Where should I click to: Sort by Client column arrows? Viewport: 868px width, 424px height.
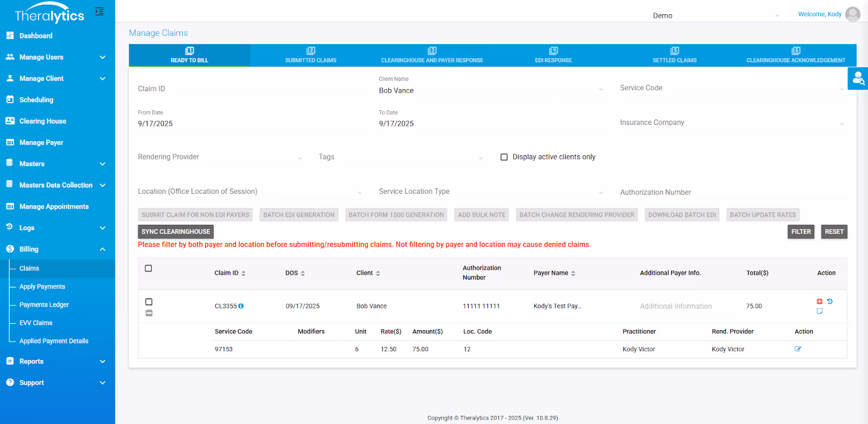tap(378, 273)
